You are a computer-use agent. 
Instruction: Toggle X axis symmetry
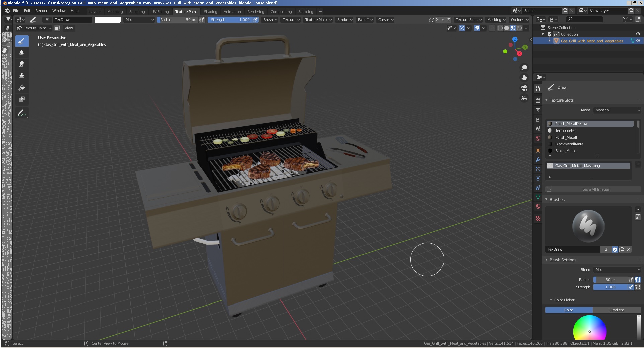pyautogui.click(x=437, y=20)
